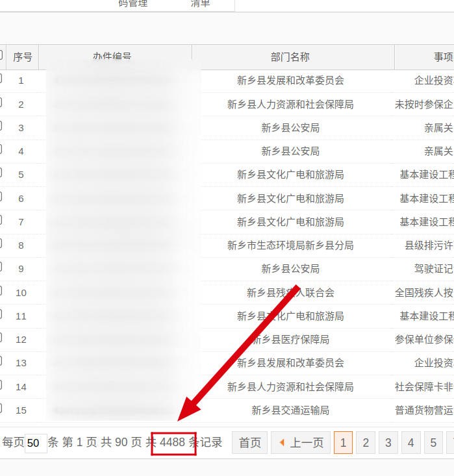
Task: Click 未按时参保企 item in row 2
Action: coord(424,105)
